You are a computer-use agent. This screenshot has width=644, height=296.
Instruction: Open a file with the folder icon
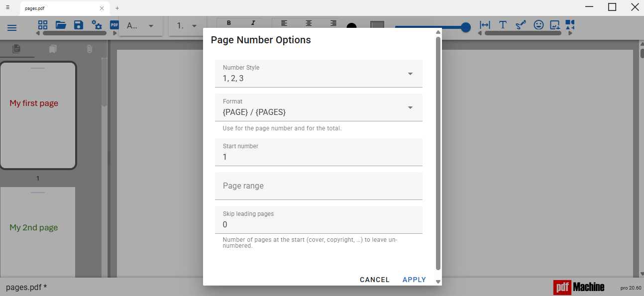click(x=61, y=25)
